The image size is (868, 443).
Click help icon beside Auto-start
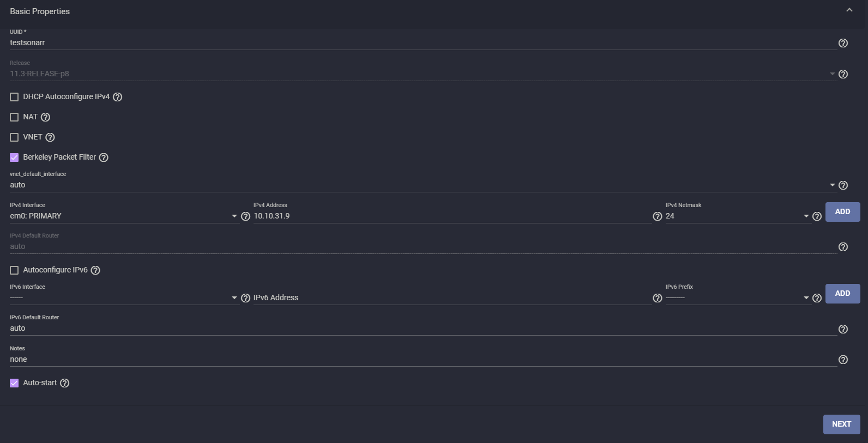click(x=64, y=383)
